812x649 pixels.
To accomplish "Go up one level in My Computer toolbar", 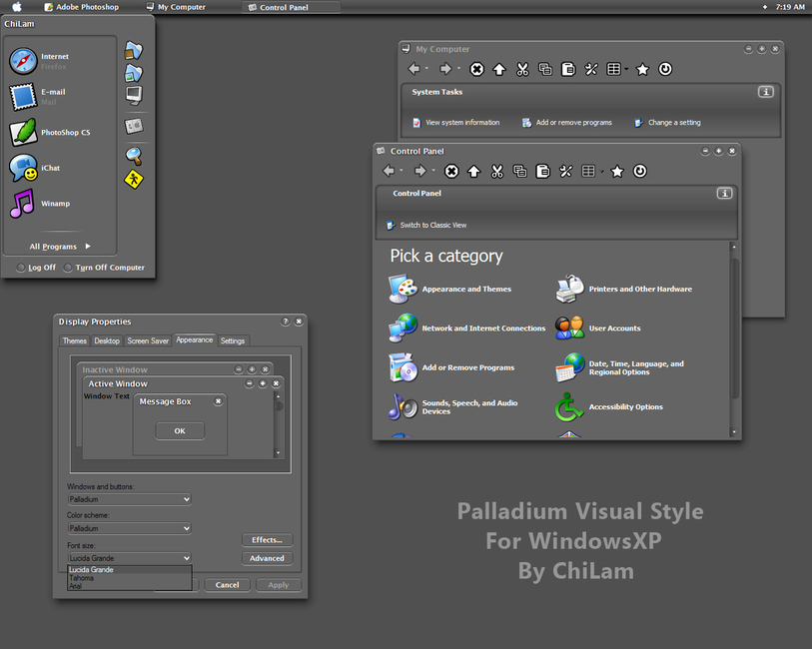I will (x=499, y=69).
